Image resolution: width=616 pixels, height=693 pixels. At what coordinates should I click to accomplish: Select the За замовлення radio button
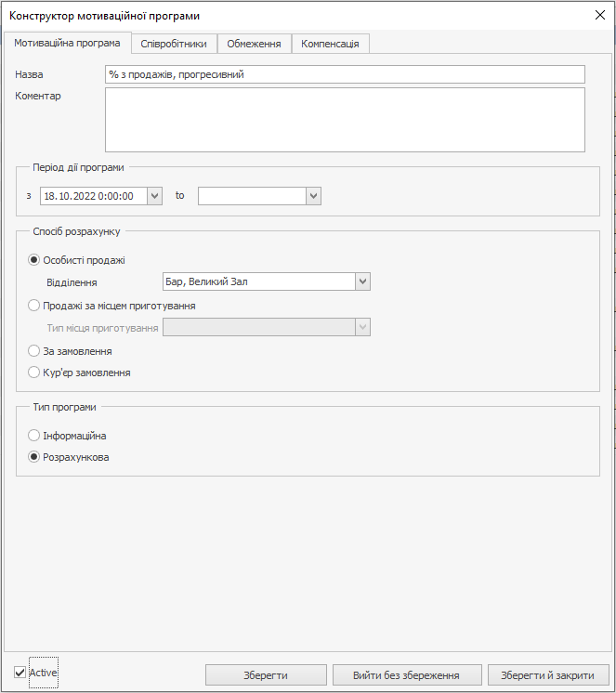[x=35, y=352]
